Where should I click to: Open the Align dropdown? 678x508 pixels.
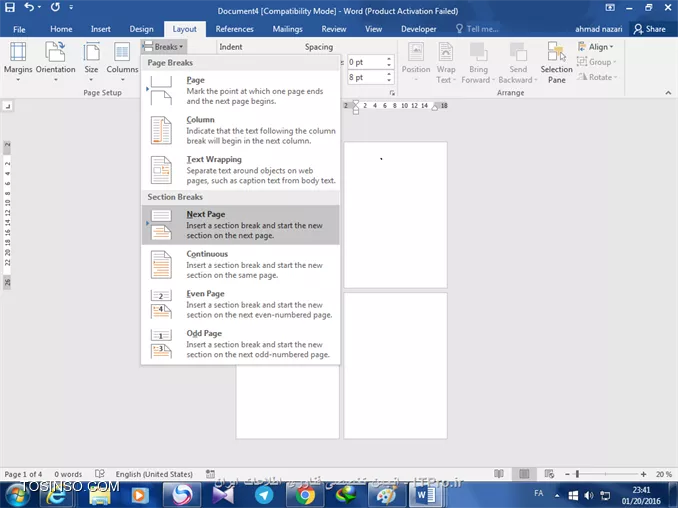point(596,47)
